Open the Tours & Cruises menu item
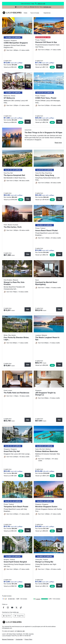Screen dimensions: 66x644 click(x=35, y=13)
